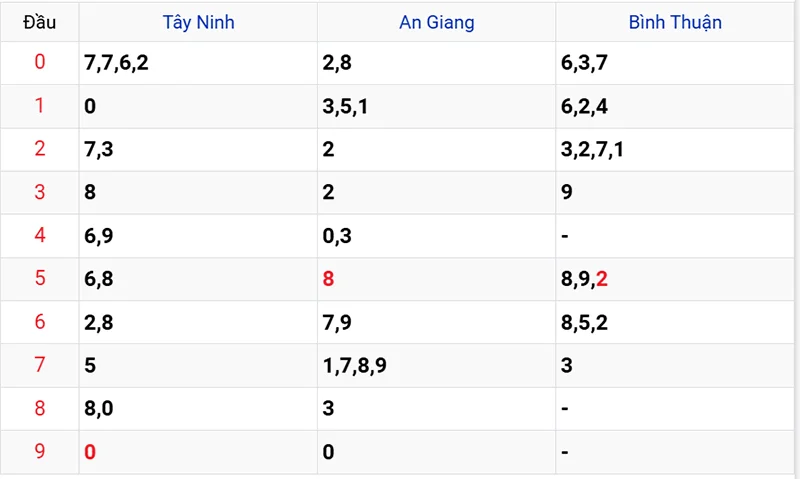Click the Tây Ninh cell showing 6,9
Image resolution: width=800 pixels, height=479 pixels.
coord(198,236)
